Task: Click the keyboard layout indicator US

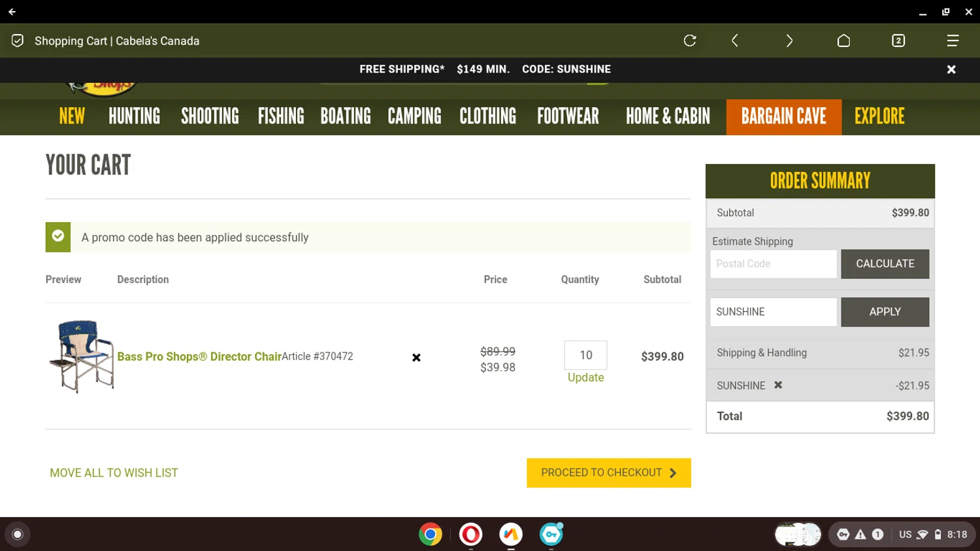Action: coord(905,535)
